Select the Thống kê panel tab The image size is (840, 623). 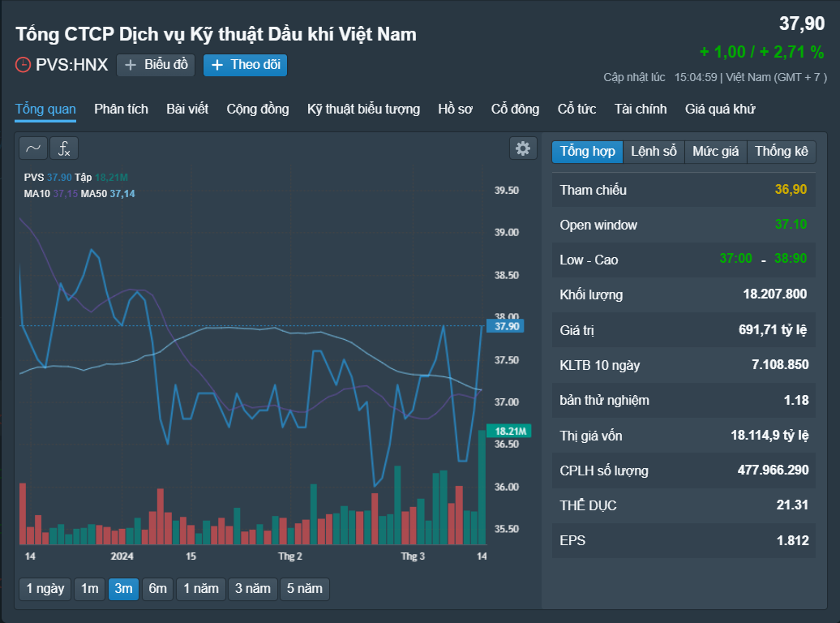click(x=781, y=152)
